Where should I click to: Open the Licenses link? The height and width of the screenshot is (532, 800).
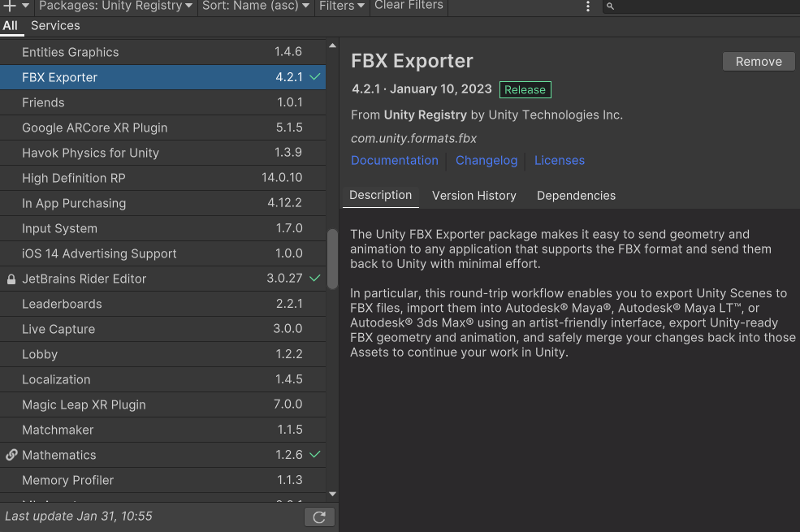click(559, 161)
